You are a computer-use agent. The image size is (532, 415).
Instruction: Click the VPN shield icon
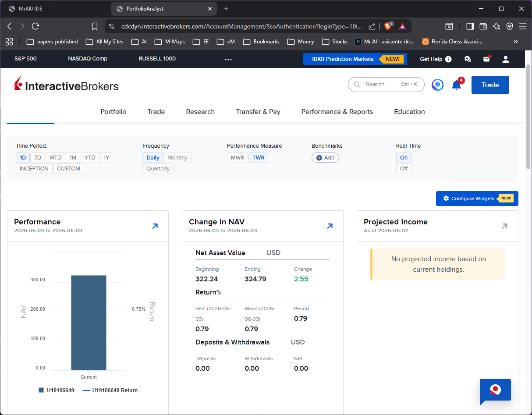tap(510, 26)
